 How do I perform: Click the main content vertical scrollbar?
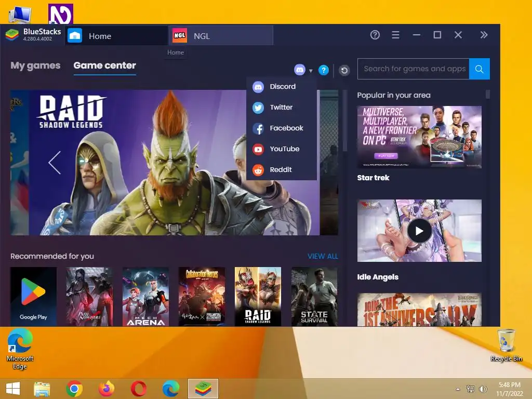tap(345, 121)
